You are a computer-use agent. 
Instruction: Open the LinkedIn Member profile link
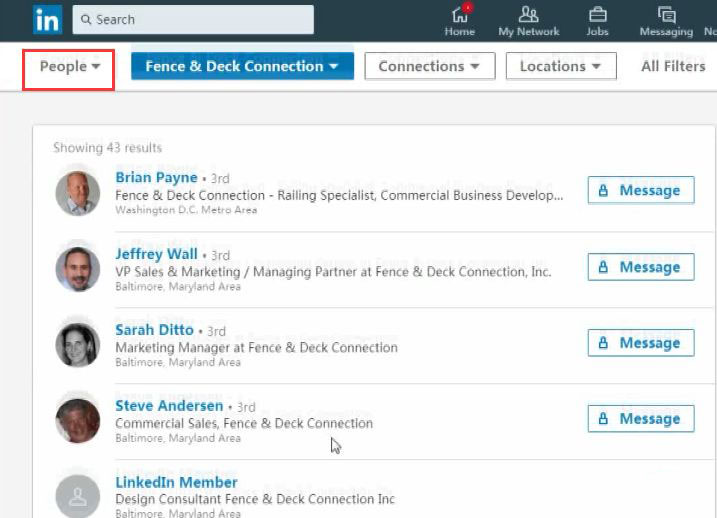[x=176, y=482]
